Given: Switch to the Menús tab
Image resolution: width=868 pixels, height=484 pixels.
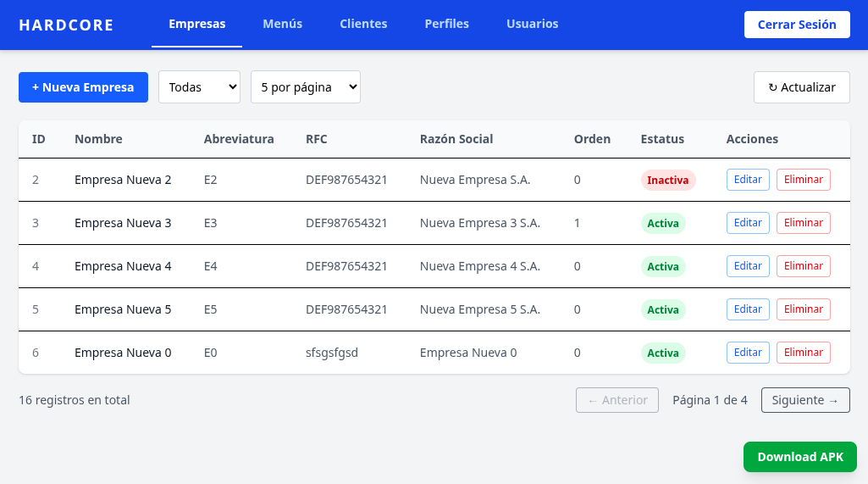Looking at the screenshot, I should (282, 24).
